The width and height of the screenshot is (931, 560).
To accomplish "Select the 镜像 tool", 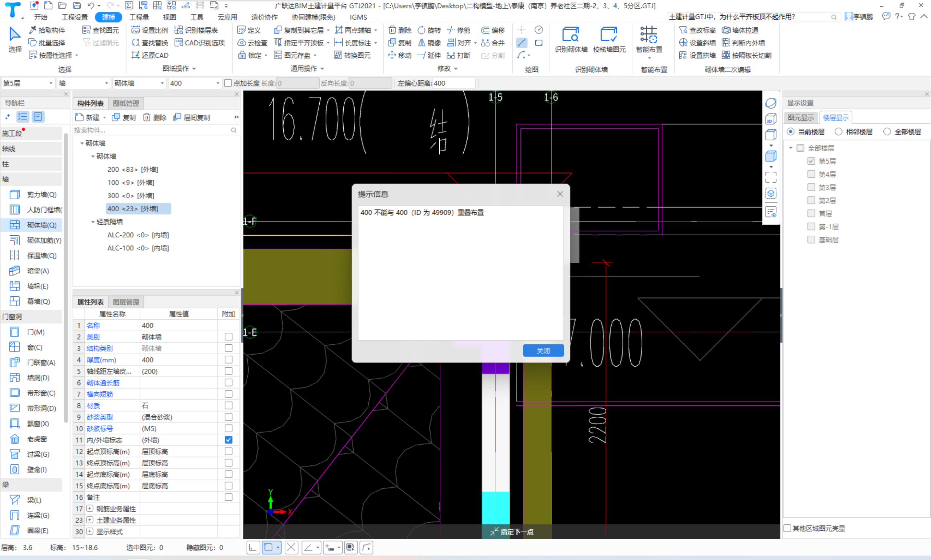I will pos(429,43).
